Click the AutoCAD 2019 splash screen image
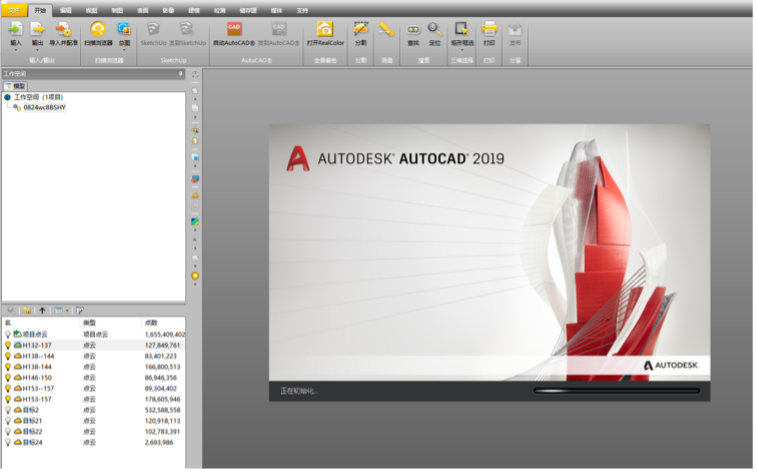The height and width of the screenshot is (473, 757). (x=490, y=263)
